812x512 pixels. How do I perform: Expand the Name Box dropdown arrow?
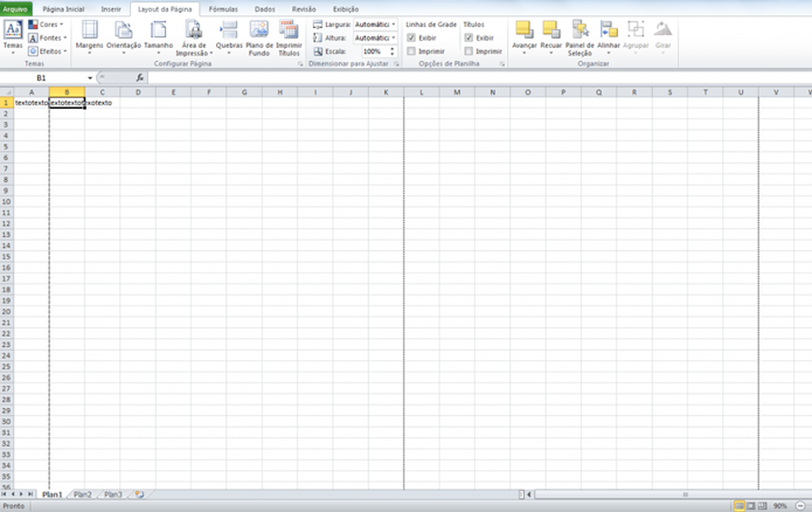click(x=90, y=78)
